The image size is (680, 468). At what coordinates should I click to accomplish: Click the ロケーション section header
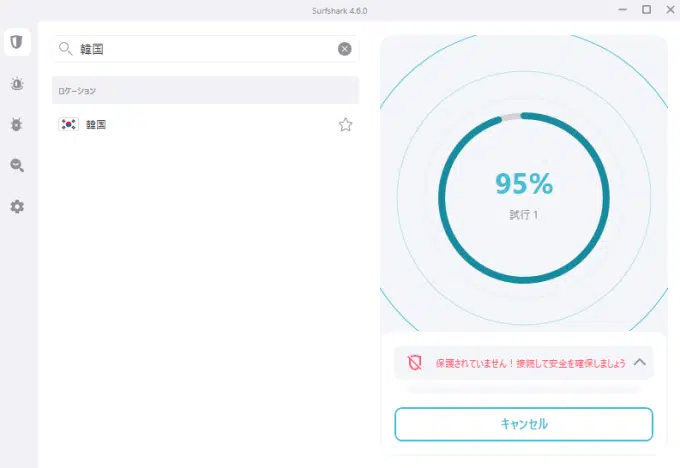pos(205,90)
